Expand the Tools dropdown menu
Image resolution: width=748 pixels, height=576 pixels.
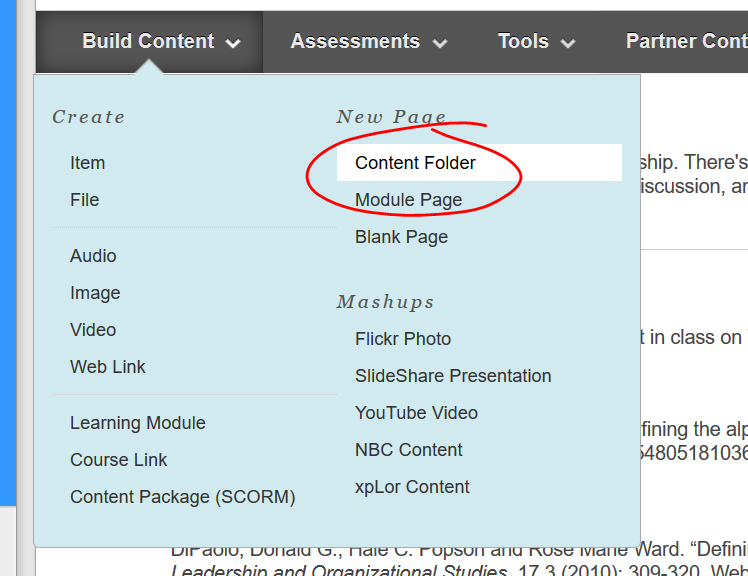point(536,42)
